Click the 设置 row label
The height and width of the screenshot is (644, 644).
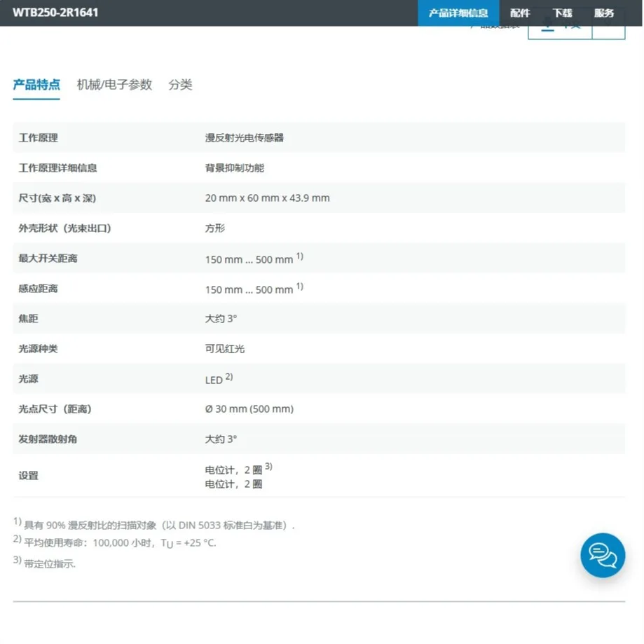pos(28,476)
